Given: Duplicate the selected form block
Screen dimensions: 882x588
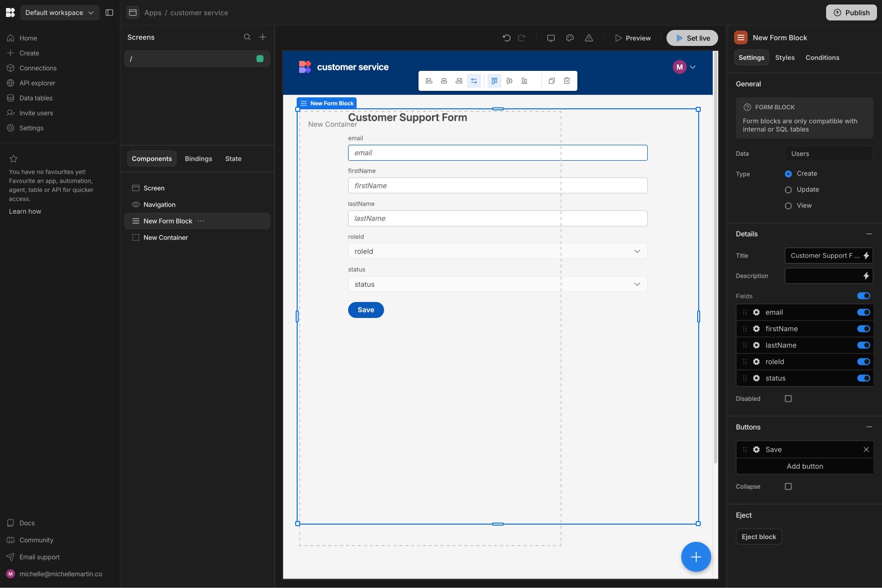Looking at the screenshot, I should pyautogui.click(x=552, y=81).
